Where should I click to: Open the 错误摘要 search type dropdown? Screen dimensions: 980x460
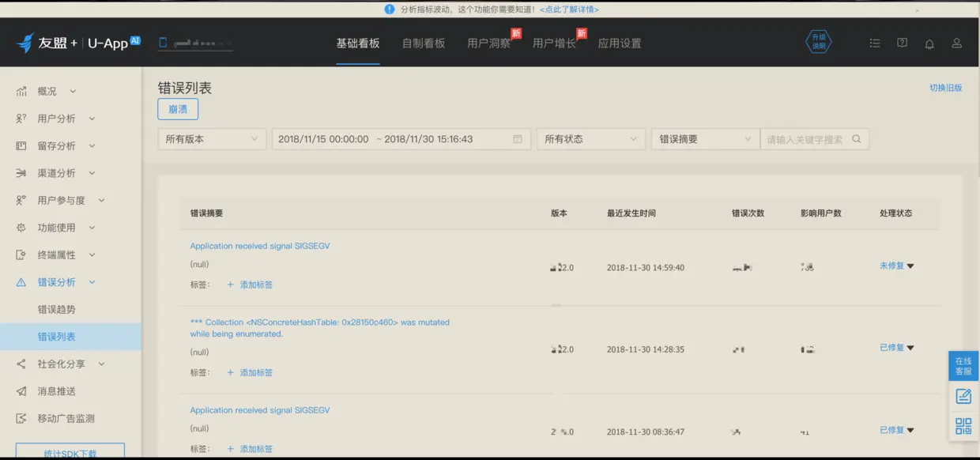[x=706, y=139]
